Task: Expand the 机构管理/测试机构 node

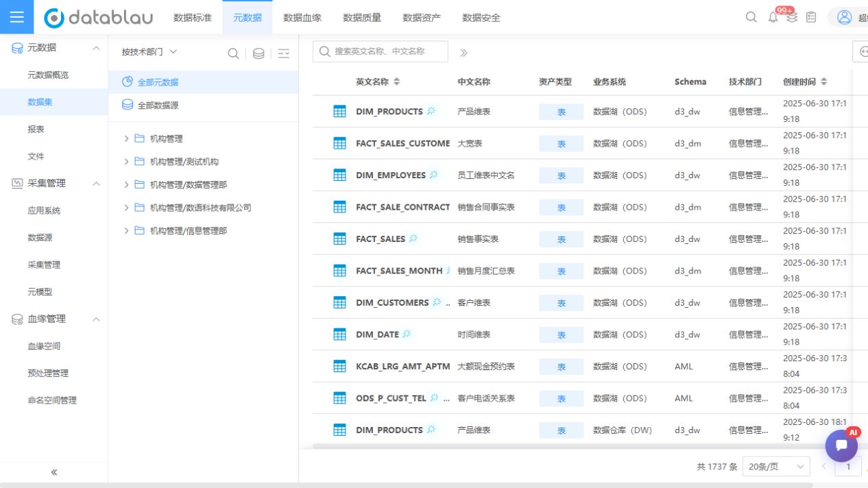Action: [x=126, y=162]
